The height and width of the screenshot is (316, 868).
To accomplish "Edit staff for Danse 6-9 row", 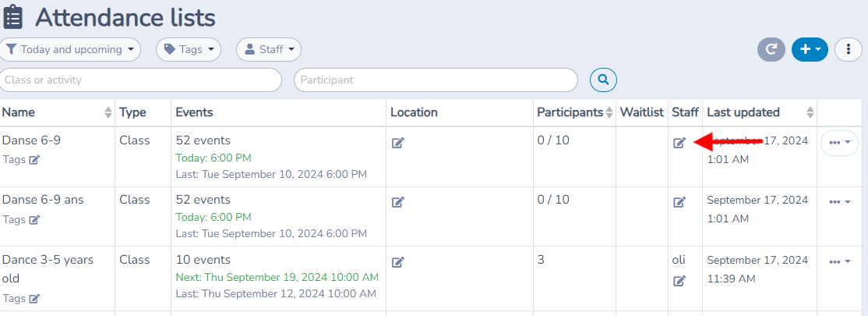I will tap(679, 143).
